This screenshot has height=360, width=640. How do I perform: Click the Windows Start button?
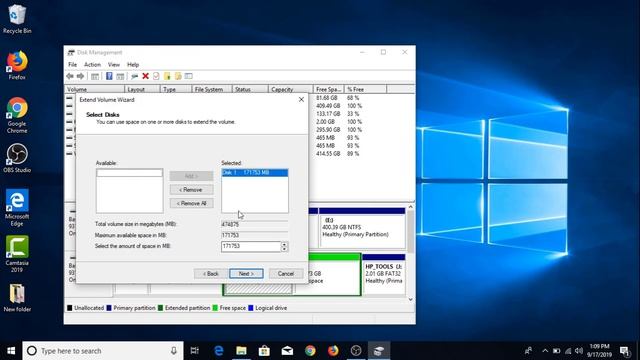click(11, 351)
